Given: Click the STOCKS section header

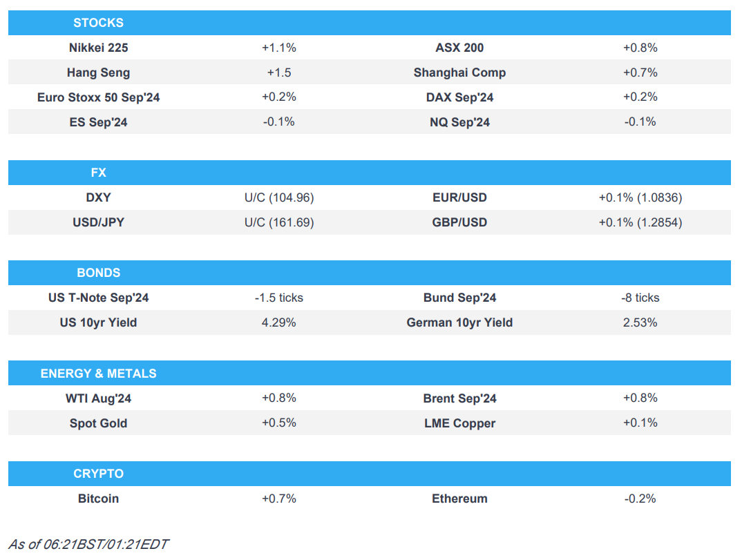Looking at the screenshot, I should 98,23.
